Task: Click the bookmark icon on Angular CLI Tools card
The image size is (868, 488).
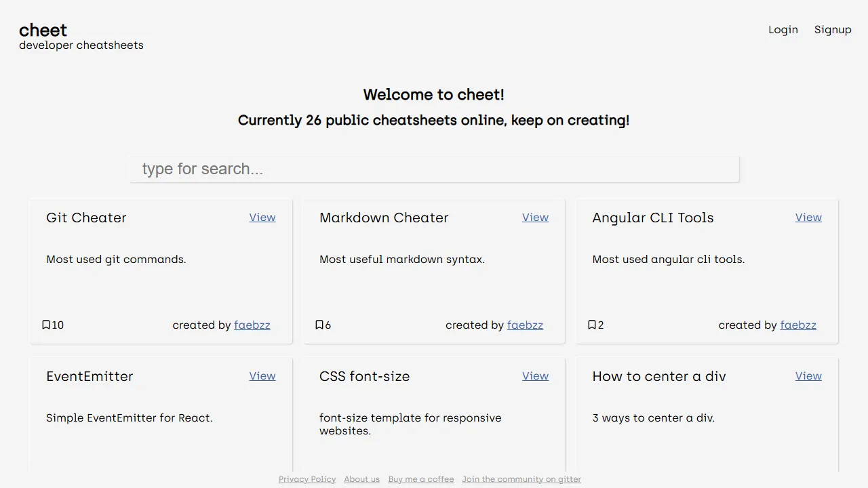Action: 591,325
